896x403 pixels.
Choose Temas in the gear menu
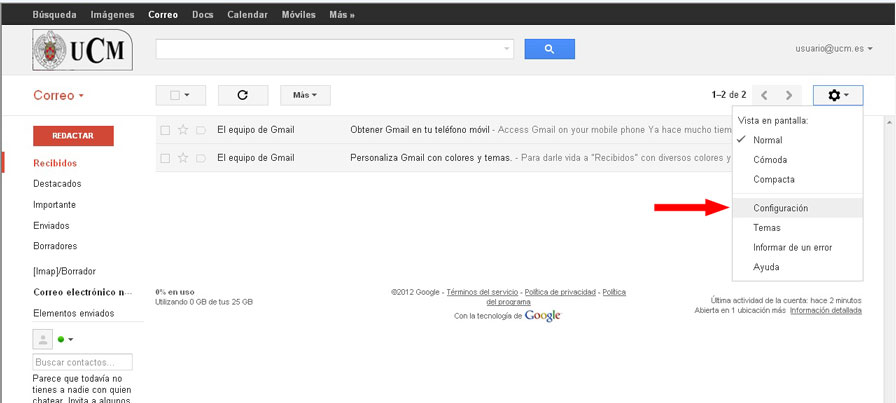pos(798,228)
